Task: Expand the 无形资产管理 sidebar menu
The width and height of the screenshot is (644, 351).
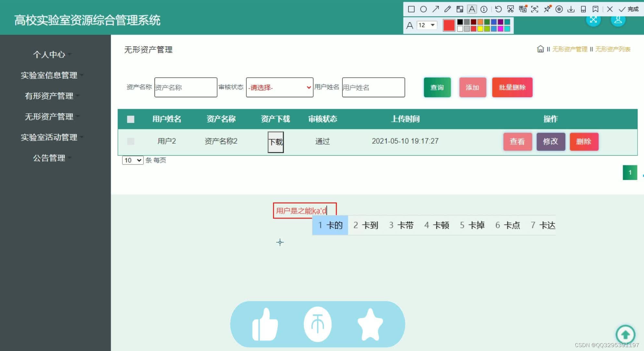Action: point(49,117)
